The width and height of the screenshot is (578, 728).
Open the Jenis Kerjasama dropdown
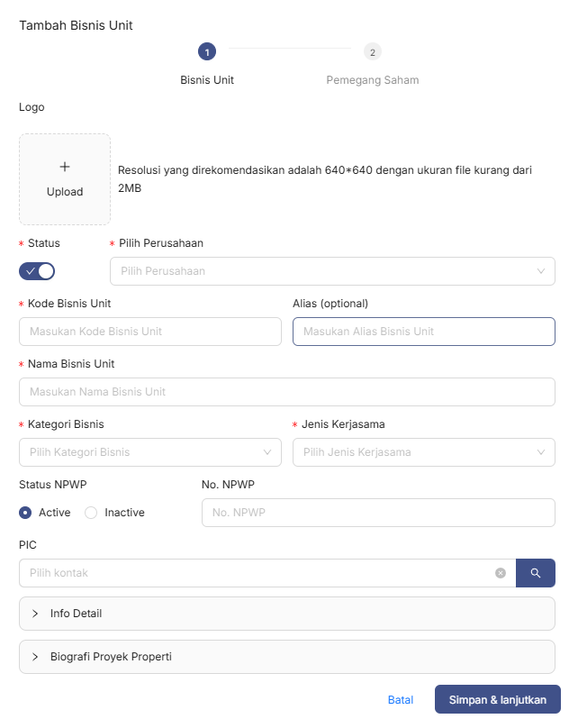point(423,452)
